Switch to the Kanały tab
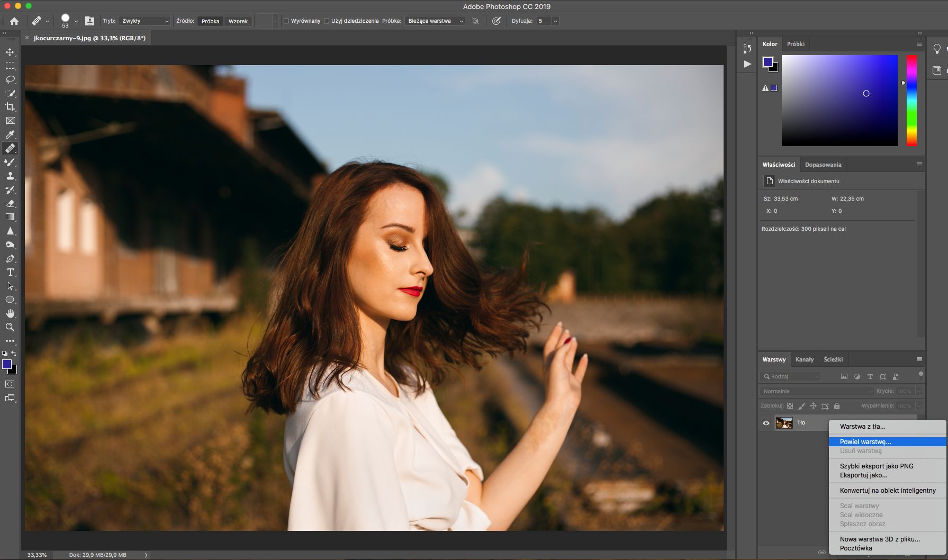Viewport: 948px width, 560px height. tap(805, 359)
